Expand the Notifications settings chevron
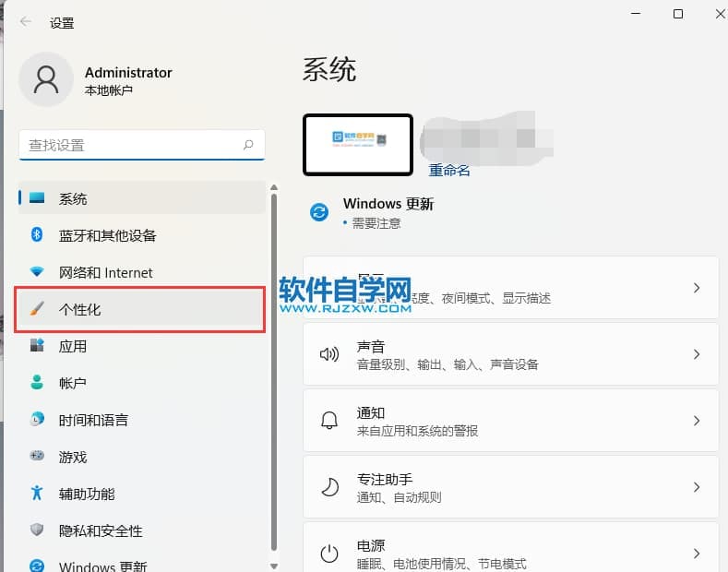 [x=697, y=421]
